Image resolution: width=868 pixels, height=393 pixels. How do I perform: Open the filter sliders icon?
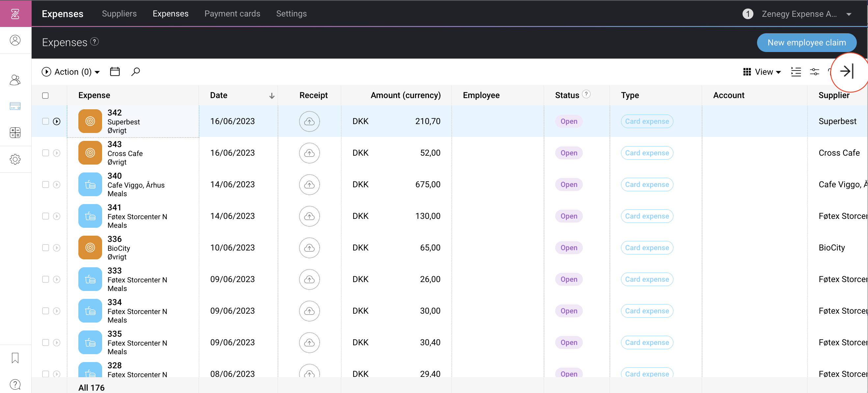point(815,72)
